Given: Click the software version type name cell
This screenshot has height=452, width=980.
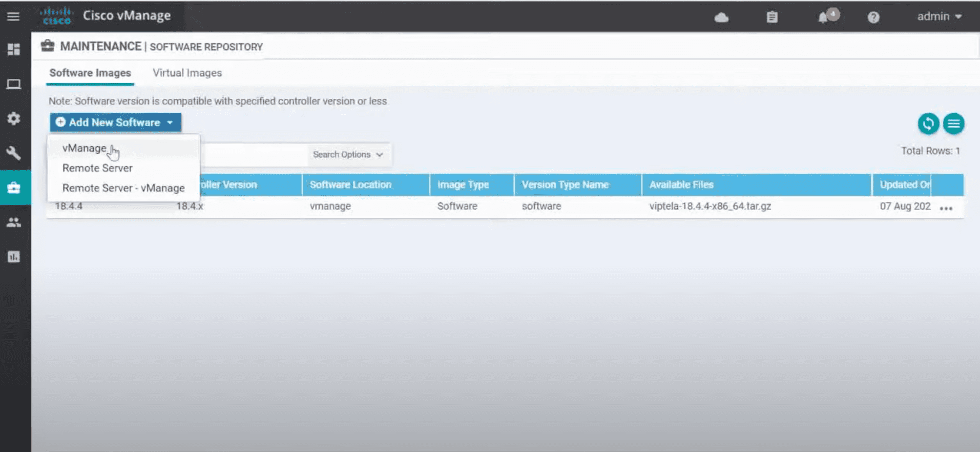Looking at the screenshot, I should [x=541, y=206].
